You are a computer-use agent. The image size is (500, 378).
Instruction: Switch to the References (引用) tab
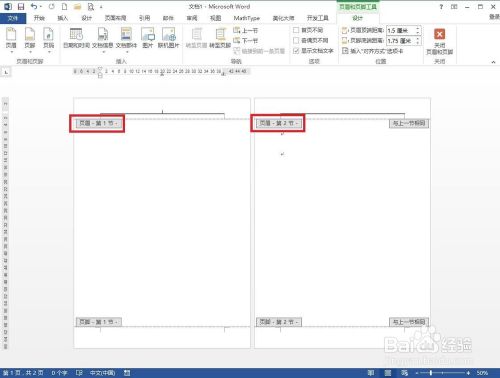coord(144,18)
